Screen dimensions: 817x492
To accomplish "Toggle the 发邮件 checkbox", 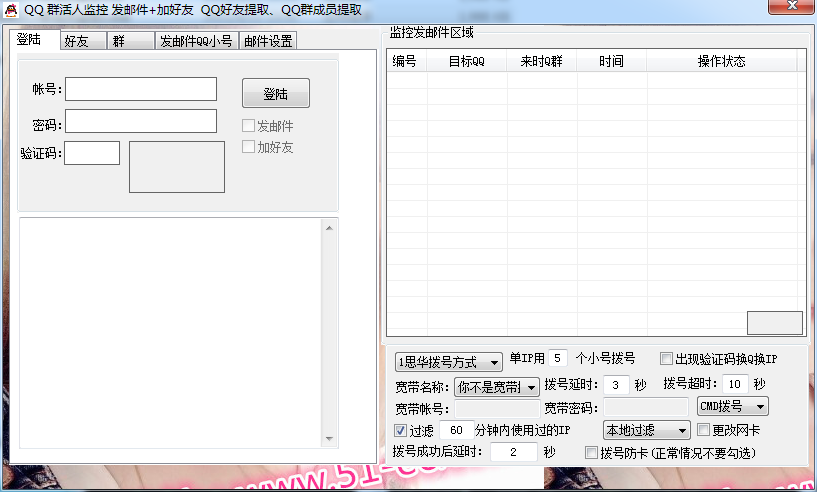I will 249,126.
